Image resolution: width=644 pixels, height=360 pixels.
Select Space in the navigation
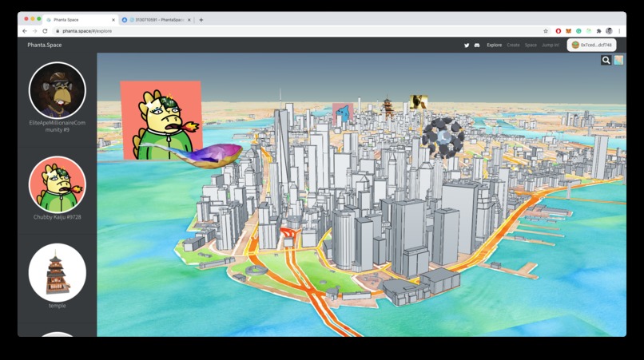(531, 45)
